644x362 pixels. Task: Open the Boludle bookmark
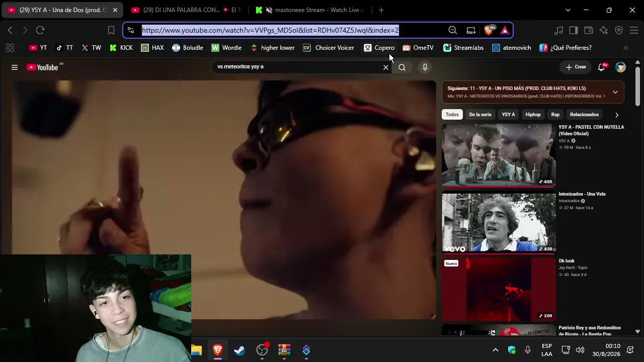tap(188, 48)
